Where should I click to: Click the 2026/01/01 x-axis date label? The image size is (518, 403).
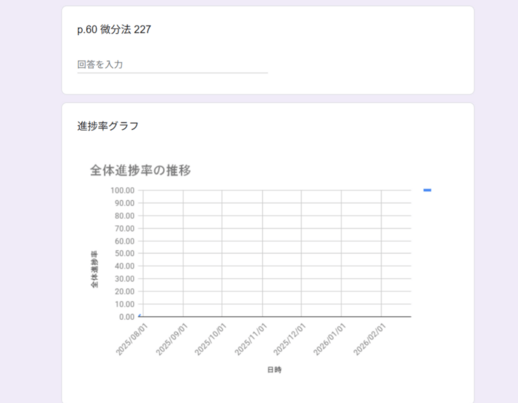(330, 339)
